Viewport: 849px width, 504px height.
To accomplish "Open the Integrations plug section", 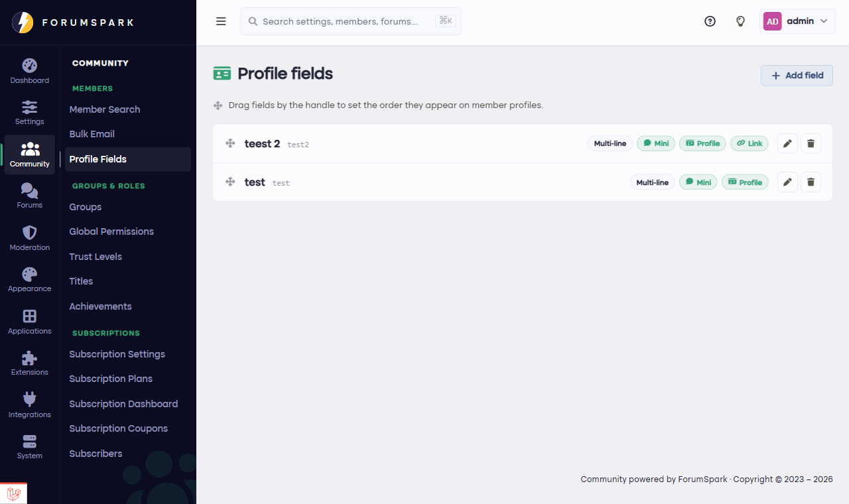I will coord(29,406).
